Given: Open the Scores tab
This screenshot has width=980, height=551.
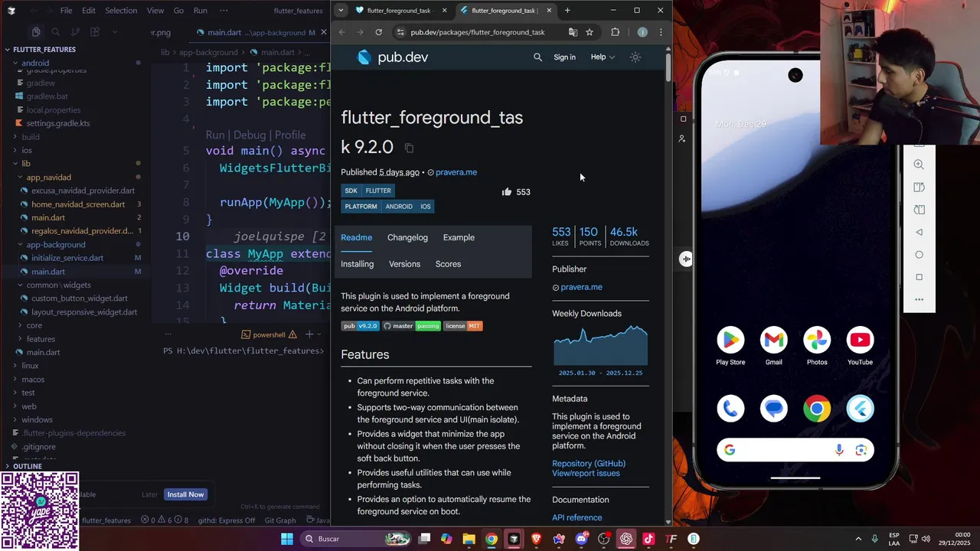Looking at the screenshot, I should tap(448, 264).
